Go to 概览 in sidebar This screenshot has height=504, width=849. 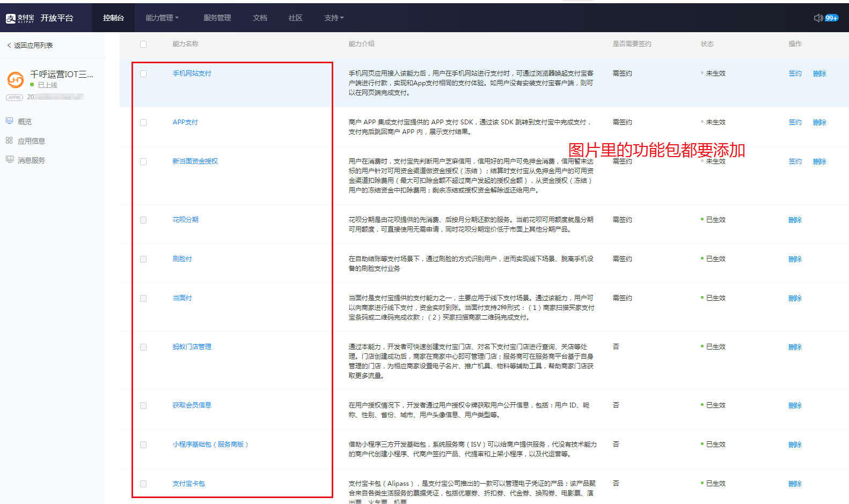[x=25, y=122]
